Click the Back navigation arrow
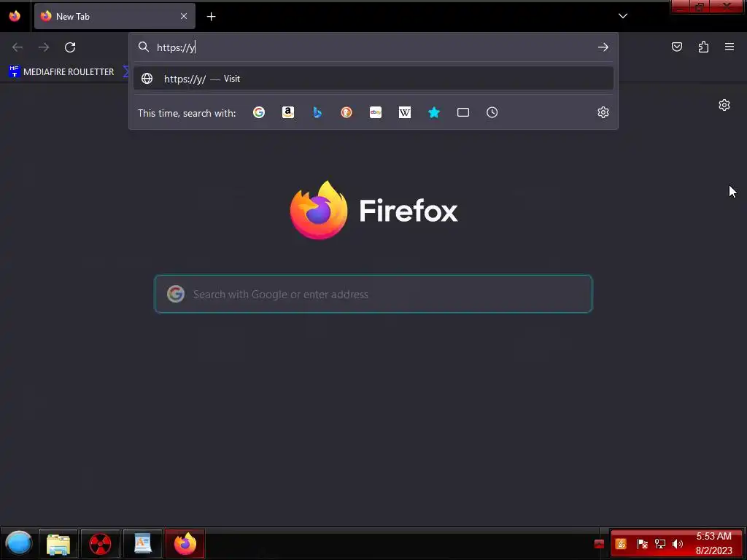This screenshot has width=747, height=560. click(18, 47)
